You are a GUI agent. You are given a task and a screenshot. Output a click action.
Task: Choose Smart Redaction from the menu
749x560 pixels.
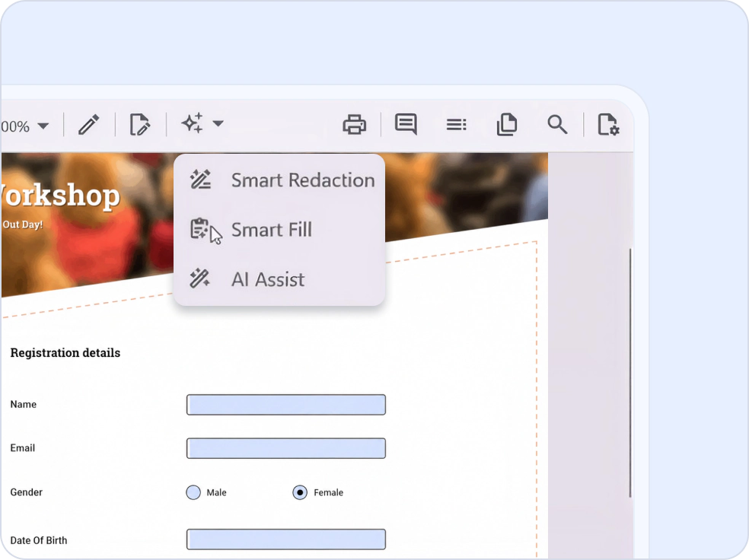pyautogui.click(x=279, y=180)
